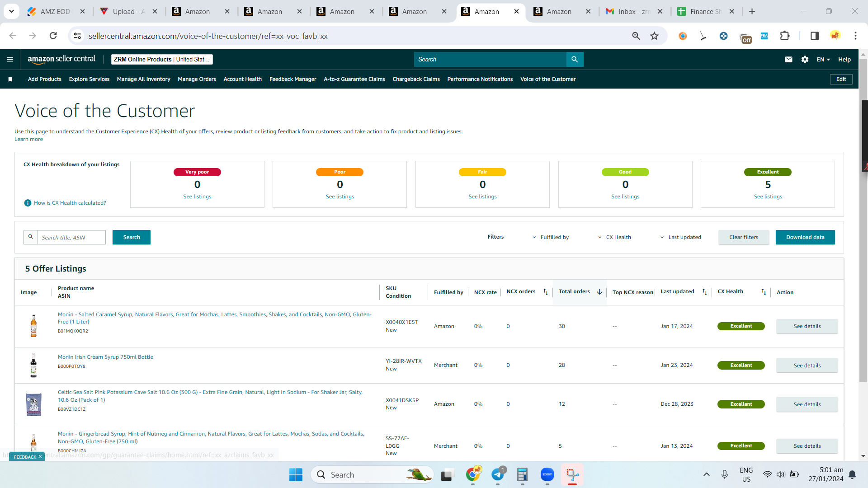This screenshot has width=868, height=488.
Task: Open Add Products menu item
Action: (45, 79)
